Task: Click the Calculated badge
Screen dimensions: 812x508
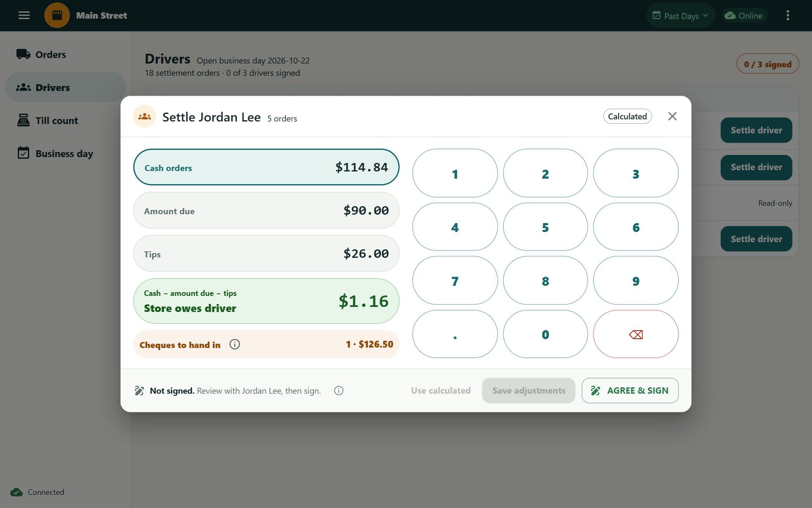Action: tap(627, 116)
